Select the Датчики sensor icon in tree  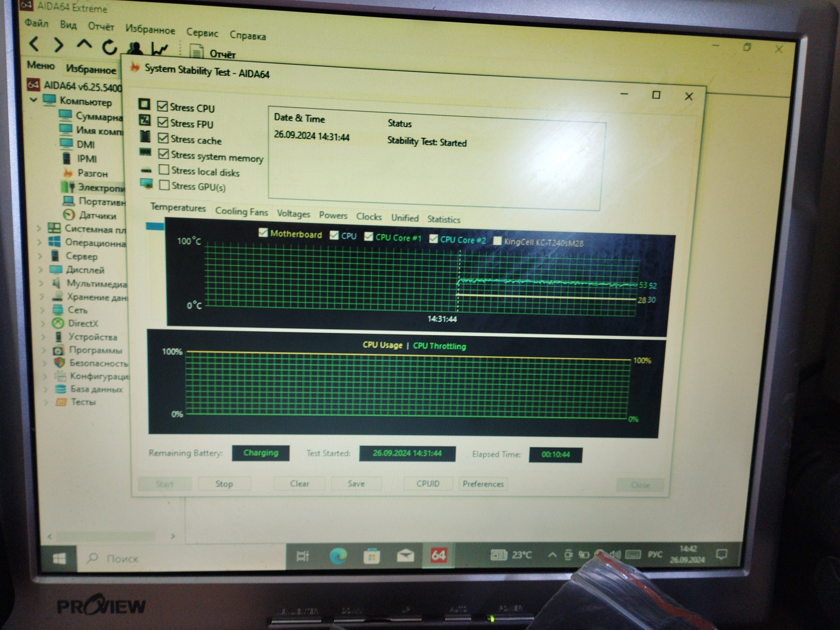(69, 215)
